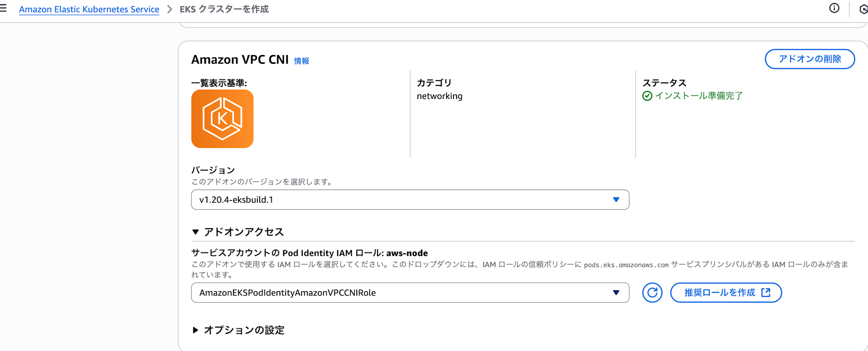
Task: Click the Amazon VPC CNI heading
Action: [x=240, y=59]
